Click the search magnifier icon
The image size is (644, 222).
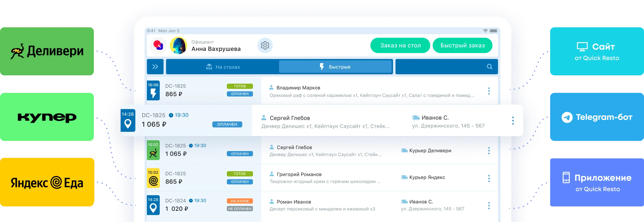490,67
